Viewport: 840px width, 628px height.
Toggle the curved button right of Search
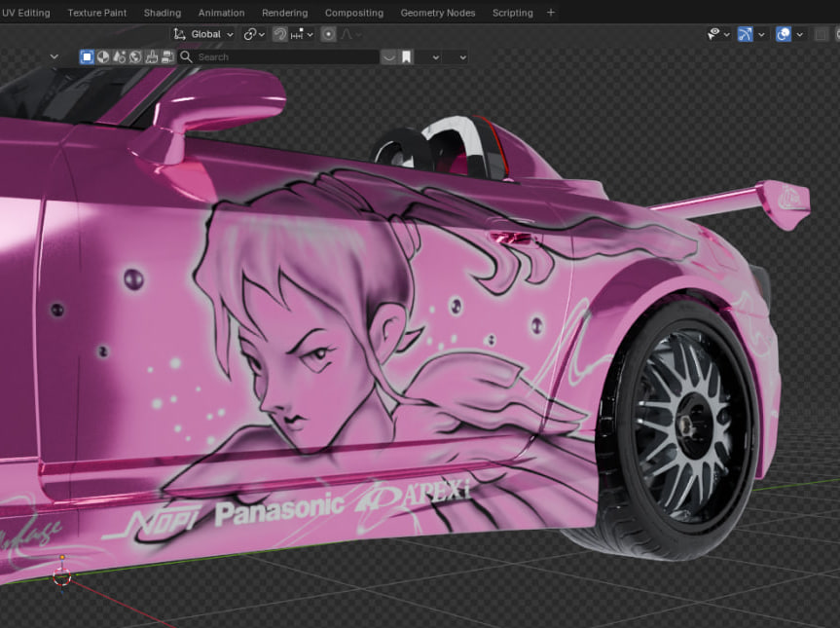tap(389, 56)
